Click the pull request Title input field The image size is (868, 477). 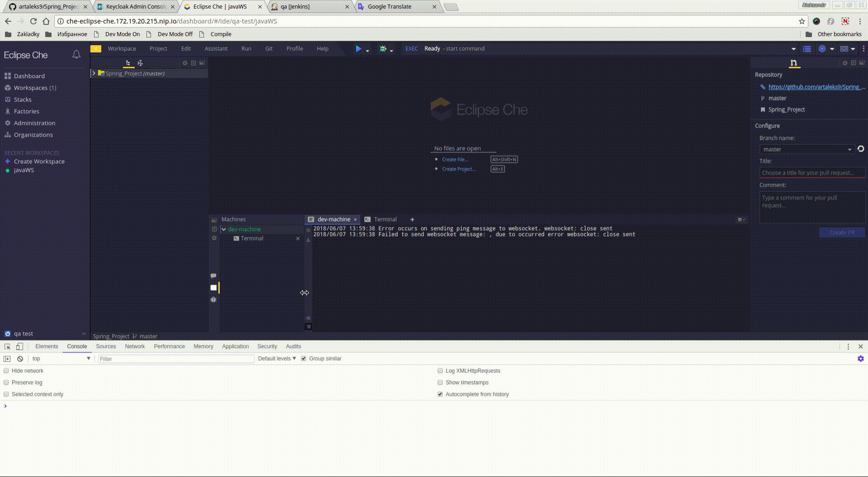click(812, 173)
